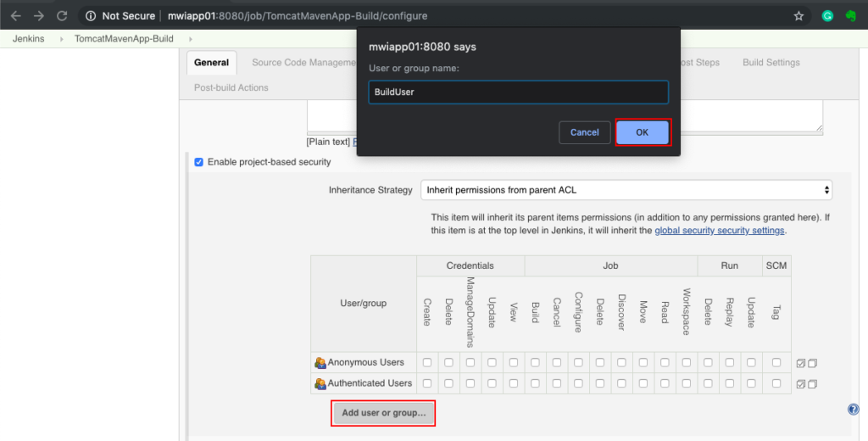Check Job Read for Authenticated Users
The image size is (868, 441).
click(x=665, y=384)
